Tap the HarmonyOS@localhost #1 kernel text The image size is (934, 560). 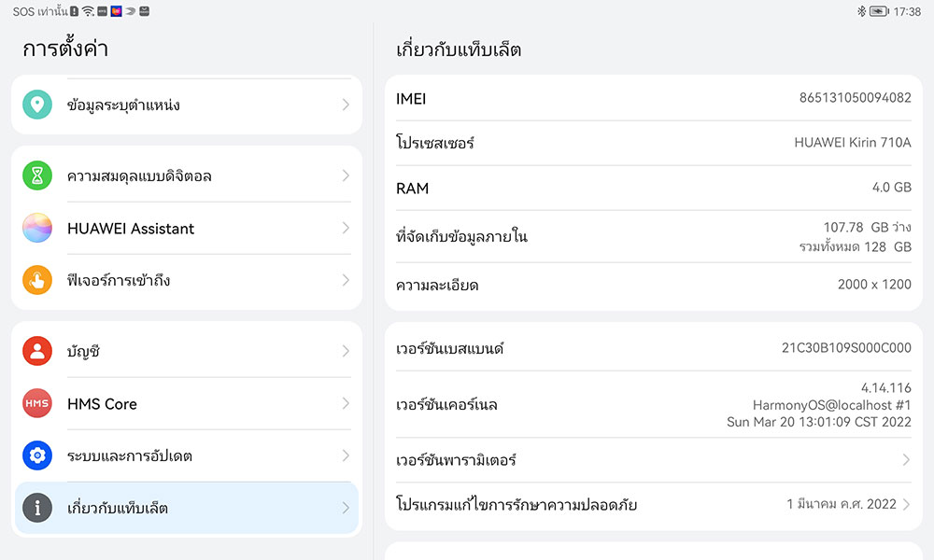point(832,405)
